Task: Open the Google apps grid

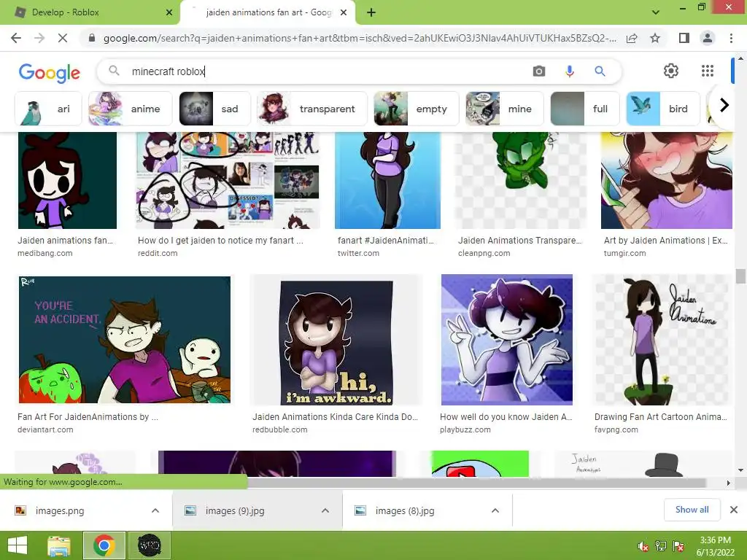Action: (x=708, y=71)
